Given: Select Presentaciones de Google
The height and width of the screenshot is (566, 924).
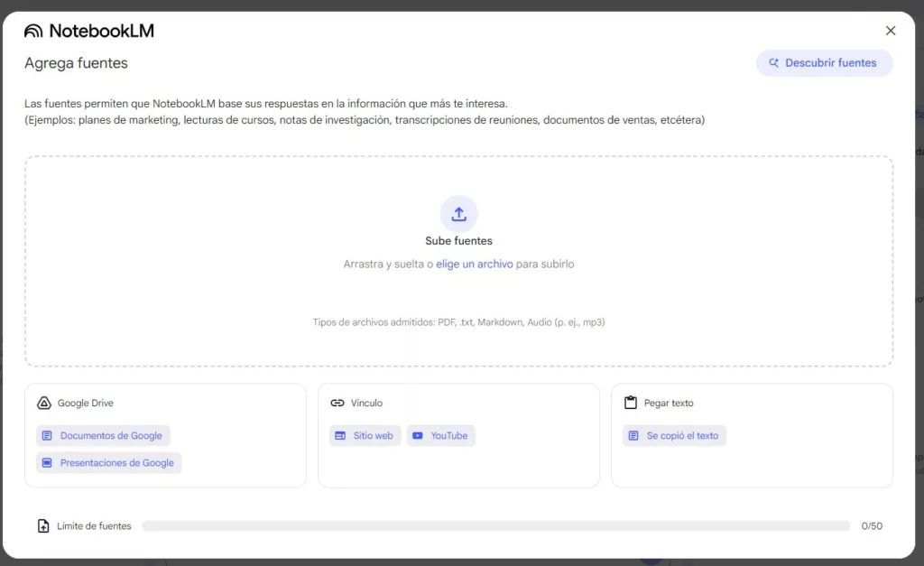Looking at the screenshot, I should pos(109,463).
